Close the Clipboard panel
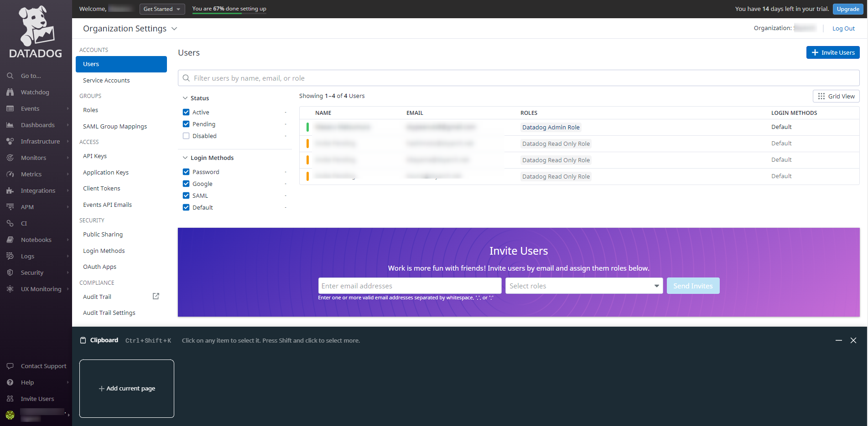 (x=853, y=340)
